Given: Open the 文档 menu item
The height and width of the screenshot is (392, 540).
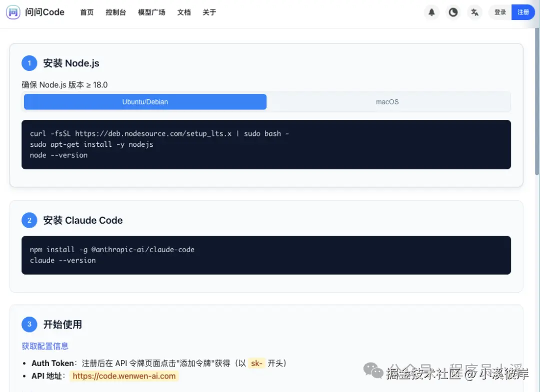Looking at the screenshot, I should click(184, 12).
